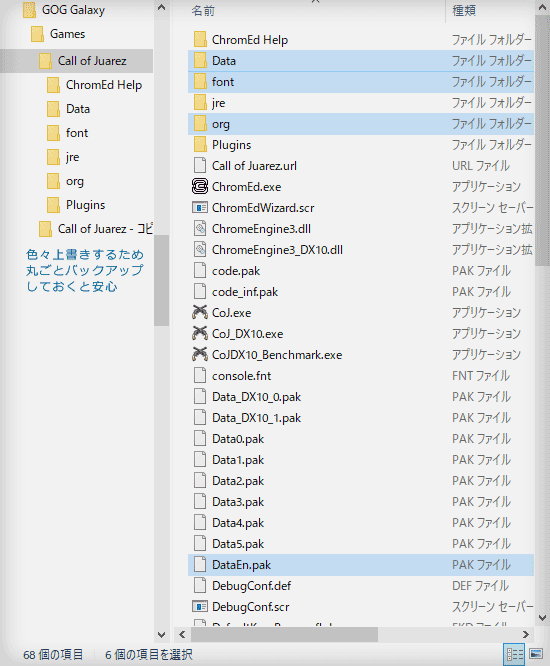Select the DebugConf.scr file icon

pos(200,607)
